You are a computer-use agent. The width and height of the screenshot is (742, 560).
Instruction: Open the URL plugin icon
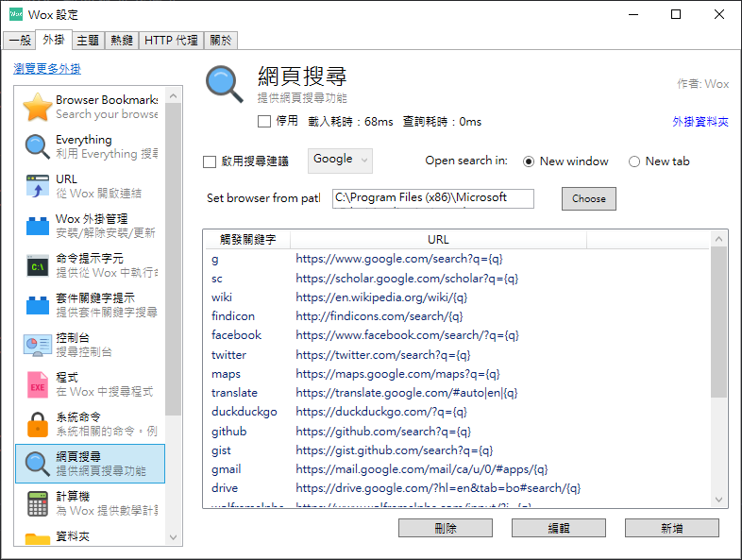(x=38, y=186)
